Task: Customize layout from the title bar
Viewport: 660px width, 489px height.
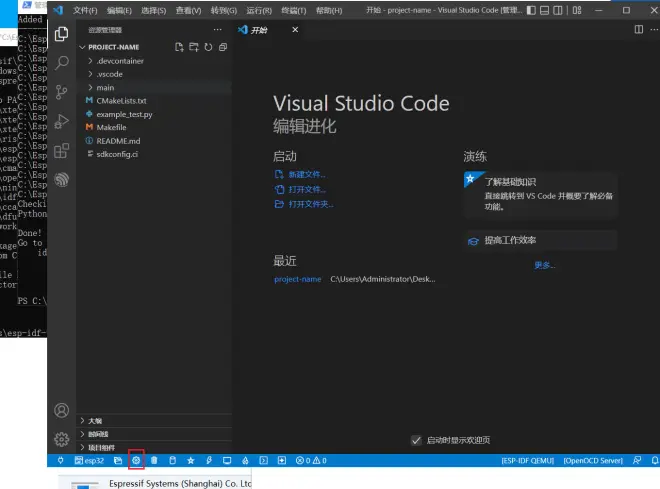Action: coord(577,10)
